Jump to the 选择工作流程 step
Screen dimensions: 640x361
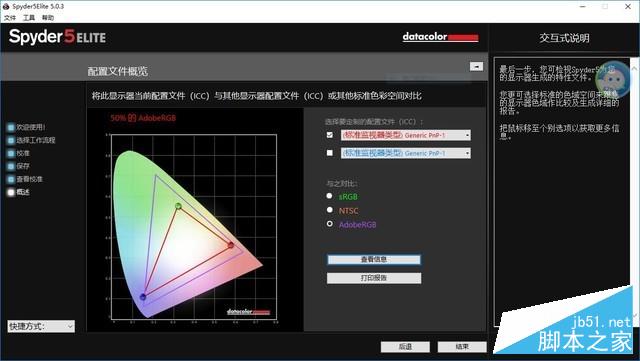click(x=31, y=140)
